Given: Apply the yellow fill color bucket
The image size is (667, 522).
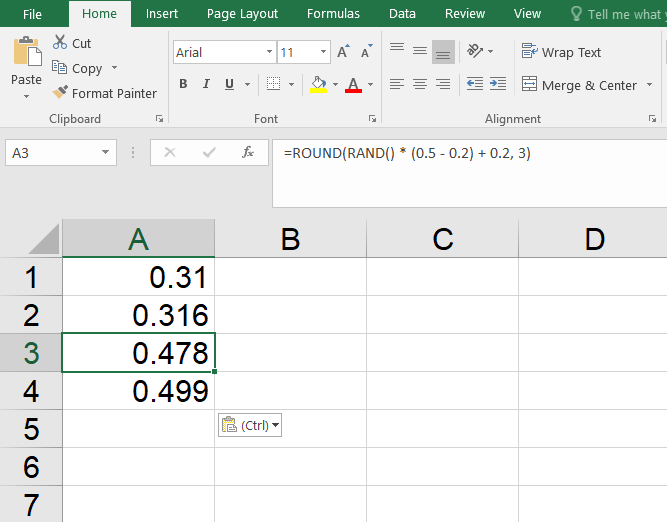Looking at the screenshot, I should click(x=318, y=84).
